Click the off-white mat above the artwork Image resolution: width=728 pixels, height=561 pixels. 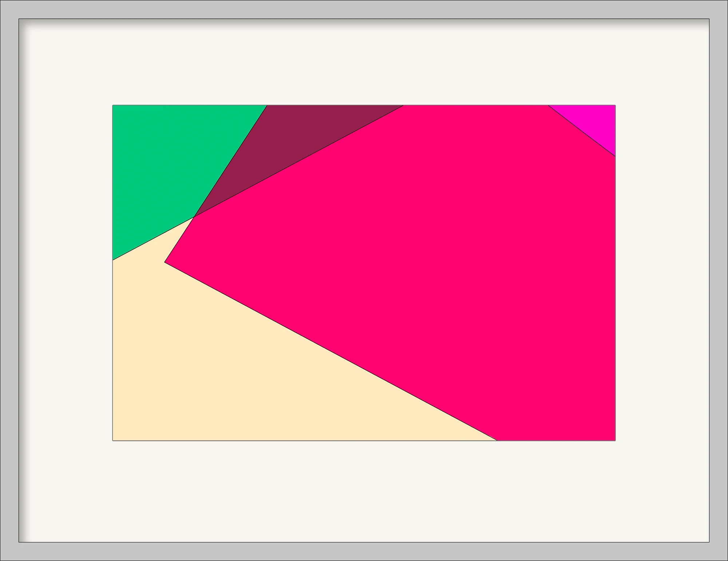pos(364,62)
